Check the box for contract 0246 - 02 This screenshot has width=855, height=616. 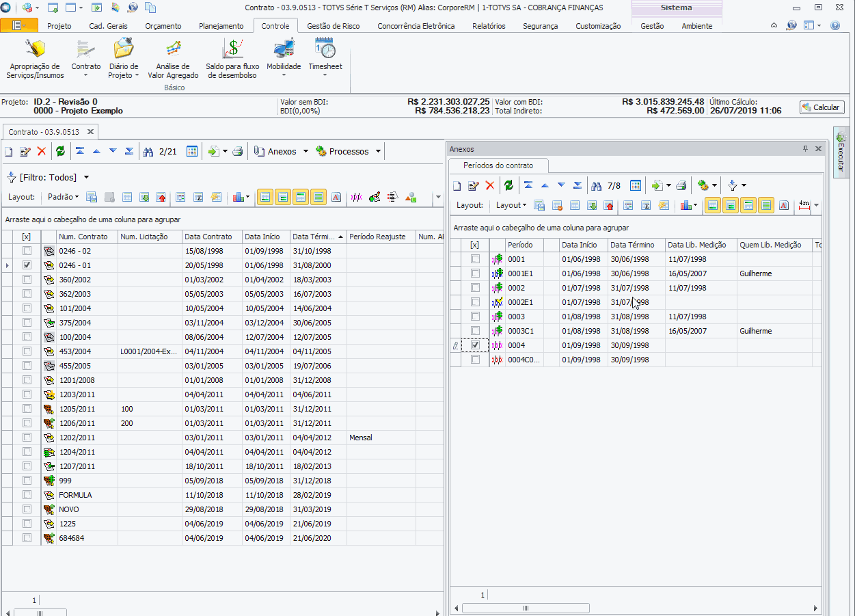pyautogui.click(x=27, y=251)
